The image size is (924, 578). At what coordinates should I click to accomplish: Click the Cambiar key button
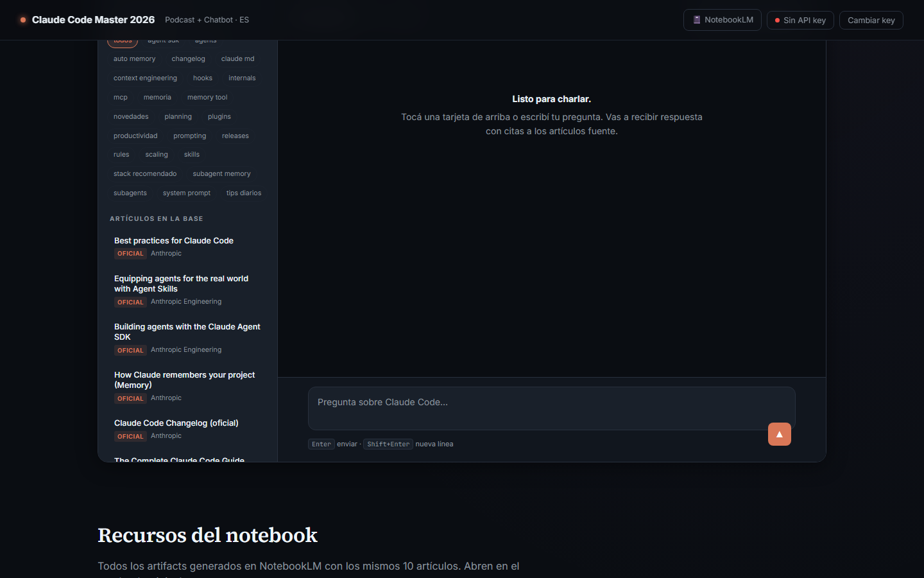pyautogui.click(x=871, y=20)
